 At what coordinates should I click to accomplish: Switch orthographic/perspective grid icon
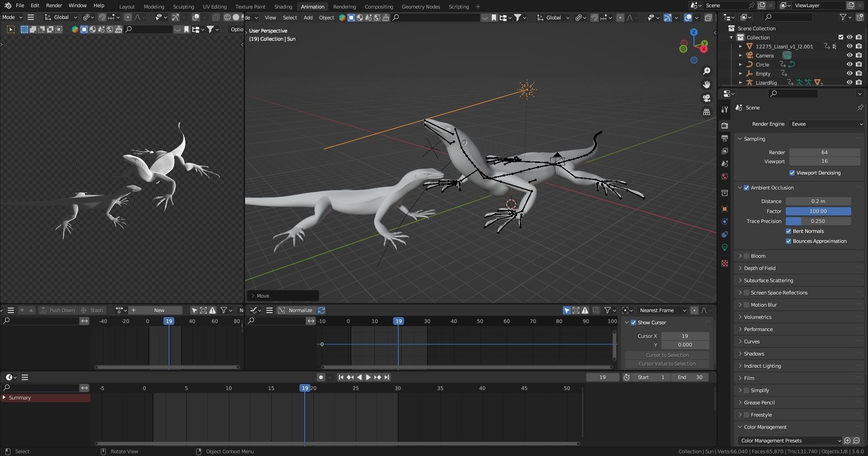[706, 112]
